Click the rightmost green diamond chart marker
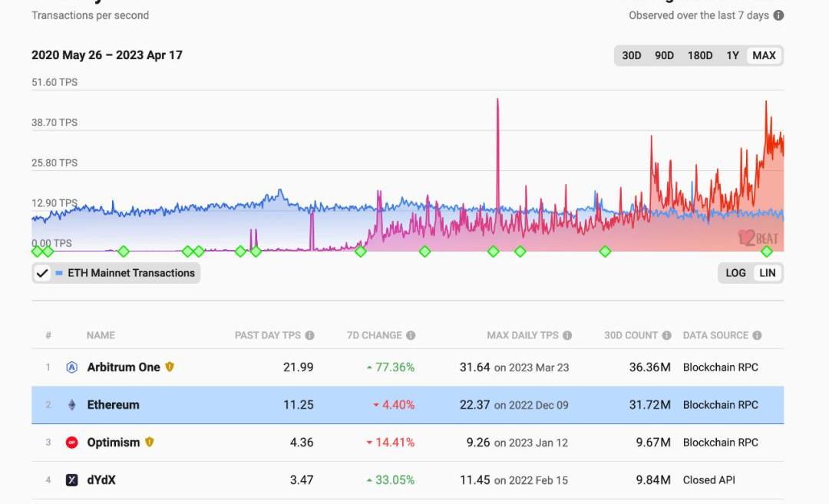This screenshot has width=829, height=504. click(x=766, y=252)
